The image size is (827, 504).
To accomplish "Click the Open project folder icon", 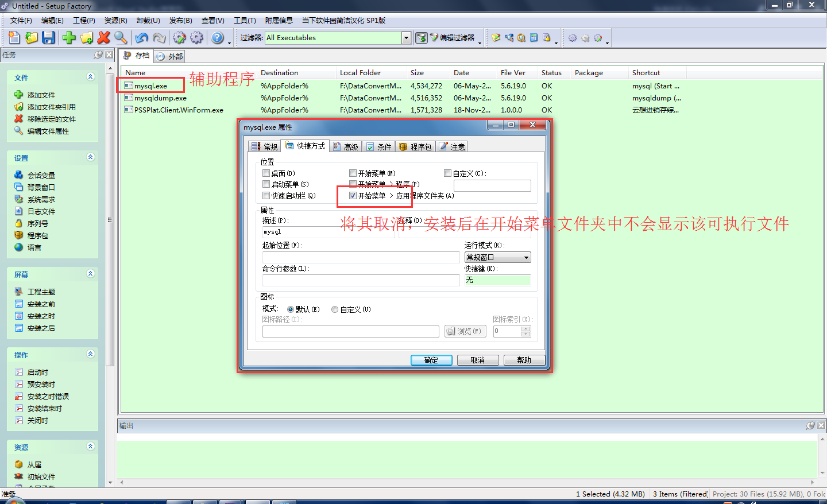I will pyautogui.click(x=32, y=38).
